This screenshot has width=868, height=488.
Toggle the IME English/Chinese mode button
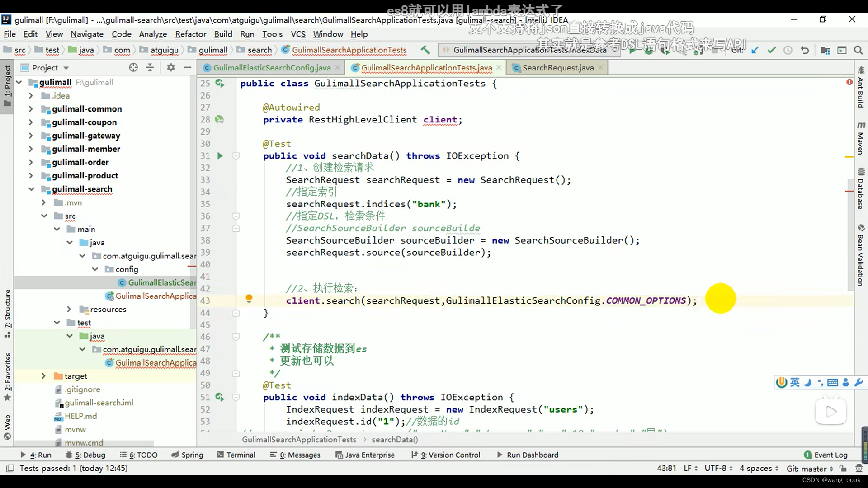pyautogui.click(x=795, y=382)
